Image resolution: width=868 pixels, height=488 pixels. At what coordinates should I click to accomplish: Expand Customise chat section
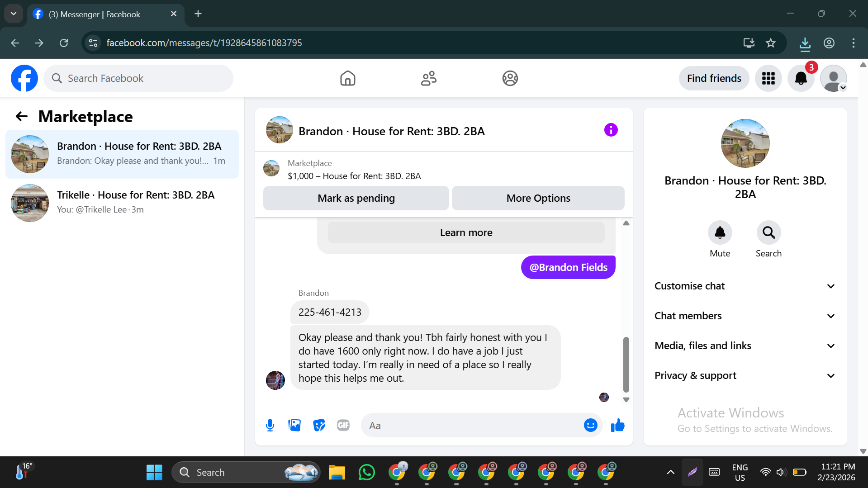tap(745, 286)
